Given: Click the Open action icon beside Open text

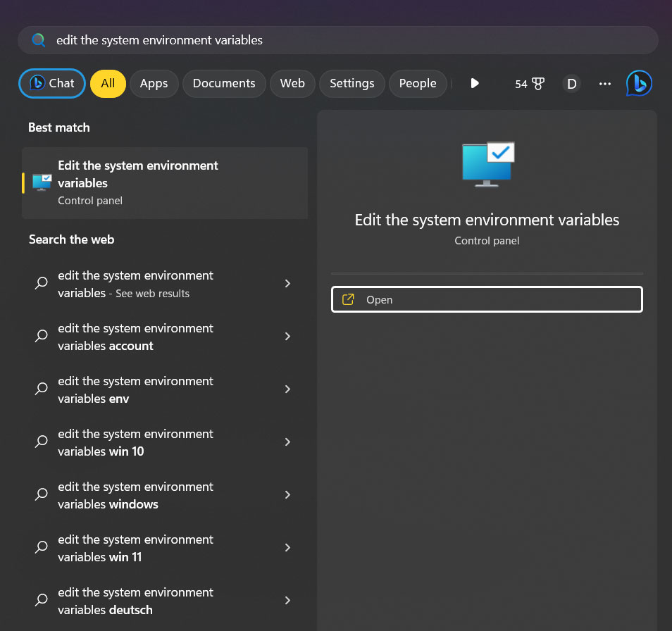Looking at the screenshot, I should pyautogui.click(x=348, y=299).
